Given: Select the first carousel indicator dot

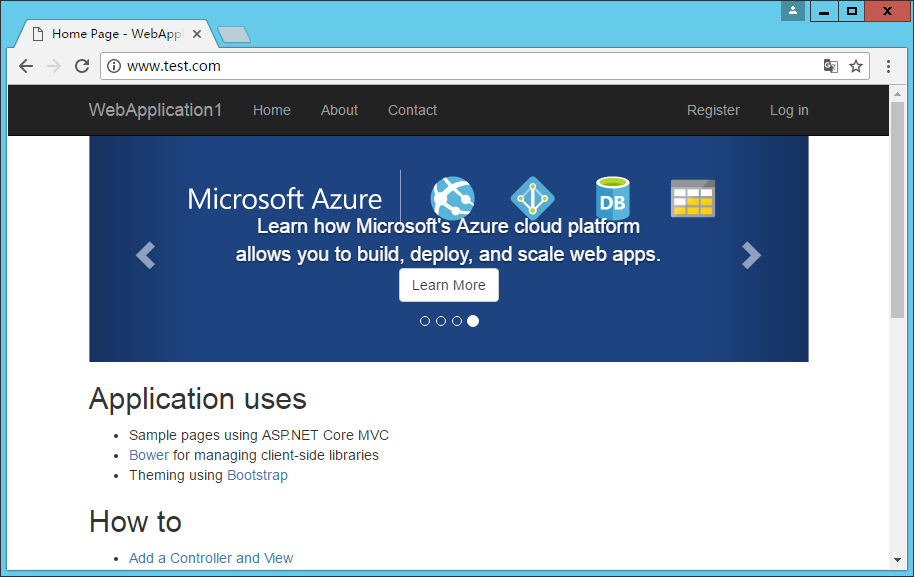Looking at the screenshot, I should point(425,321).
